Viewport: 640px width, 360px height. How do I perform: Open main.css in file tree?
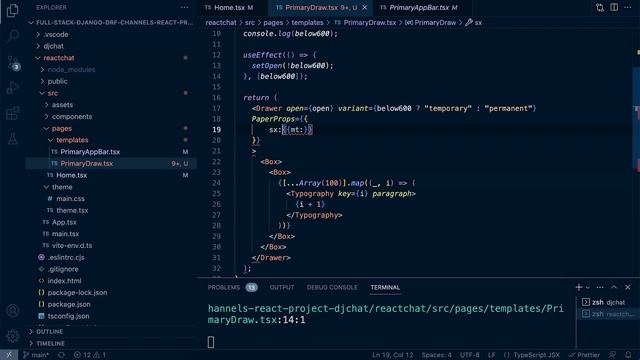[70, 198]
